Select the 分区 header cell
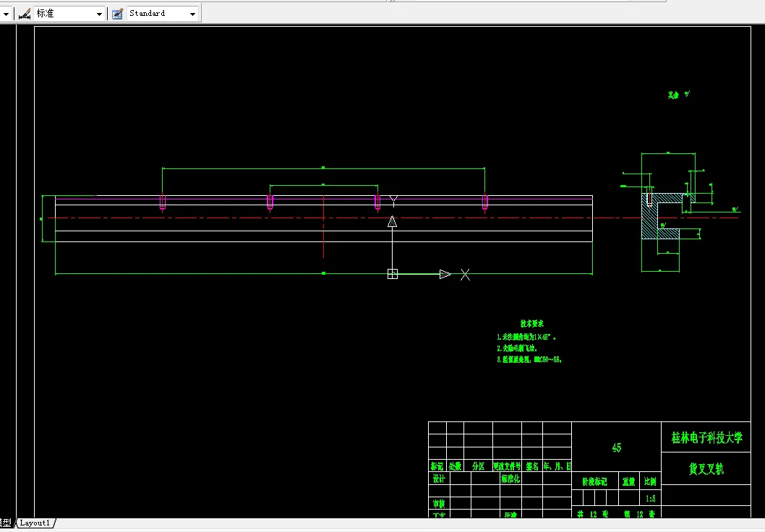The width and height of the screenshot is (765, 532). [478, 466]
